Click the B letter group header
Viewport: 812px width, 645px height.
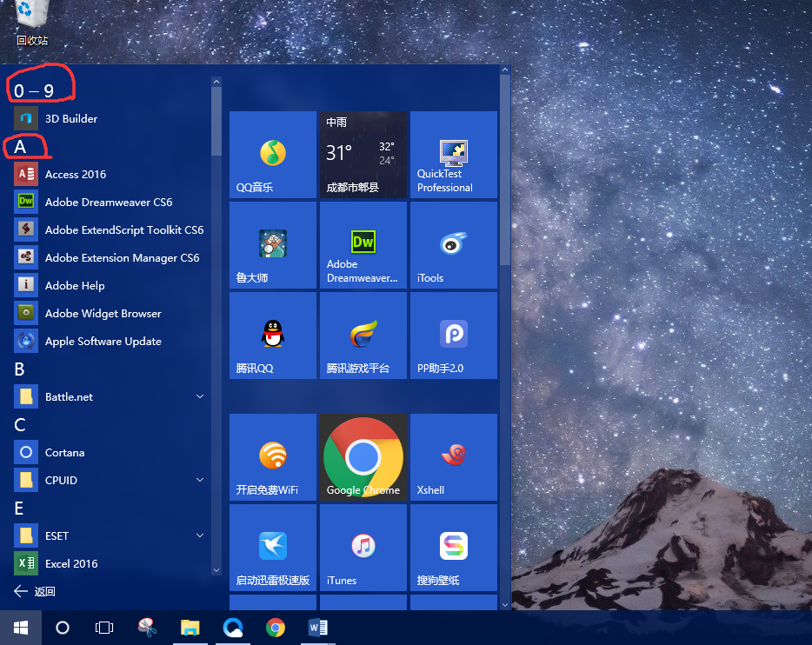[x=20, y=369]
